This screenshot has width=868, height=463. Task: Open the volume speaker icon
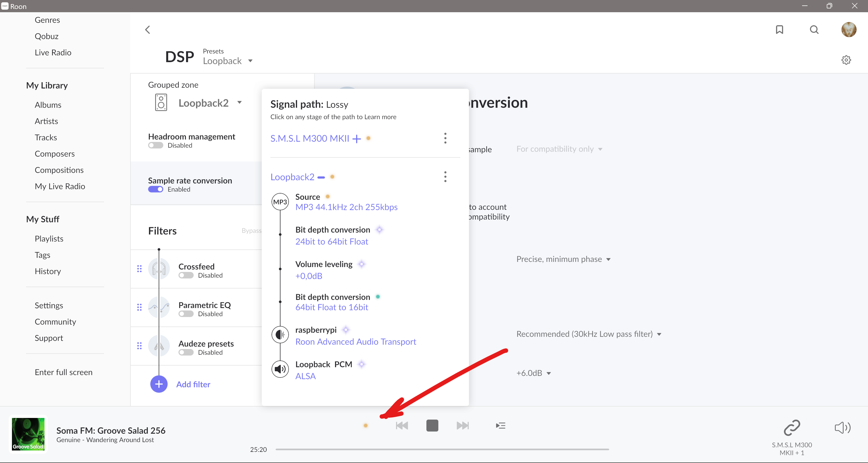(x=843, y=428)
